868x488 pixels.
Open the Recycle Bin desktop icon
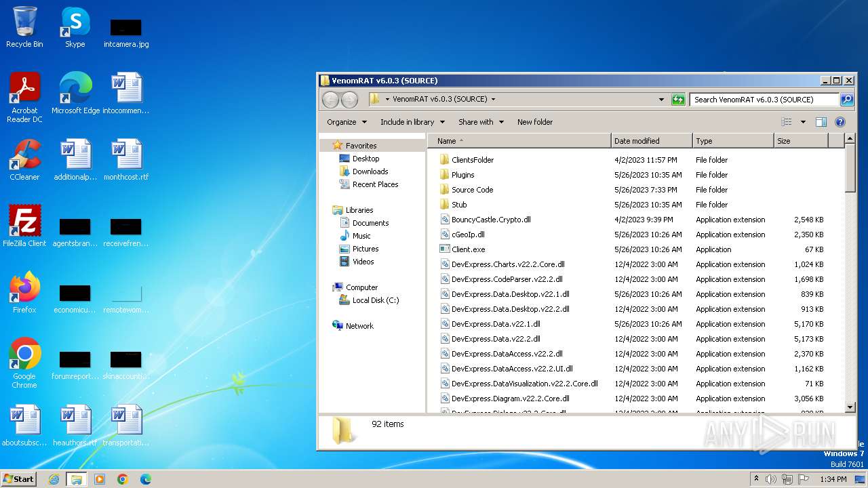[24, 27]
